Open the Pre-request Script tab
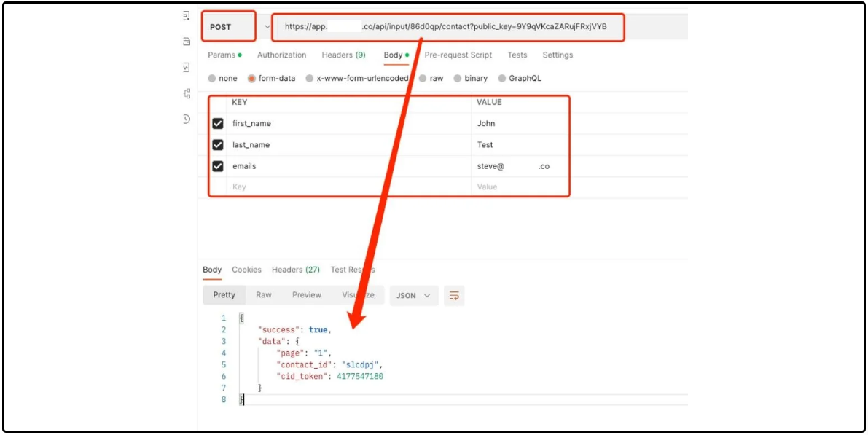Screen dimensions: 868x435 tap(458, 55)
